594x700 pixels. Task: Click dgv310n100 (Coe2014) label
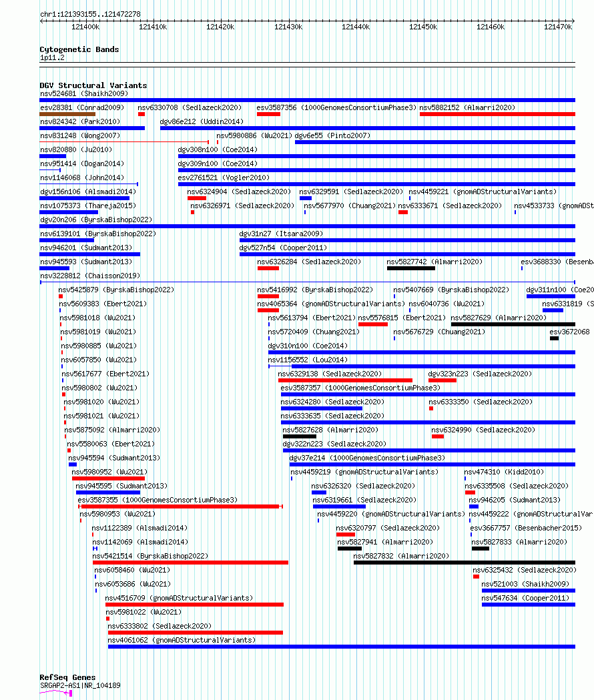pyautogui.click(x=308, y=346)
